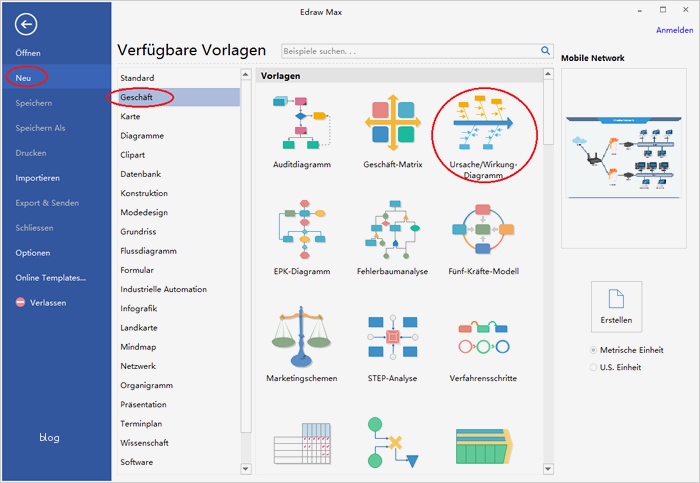This screenshot has height=483, width=700.
Task: Click the Anmelden link
Action: (674, 30)
